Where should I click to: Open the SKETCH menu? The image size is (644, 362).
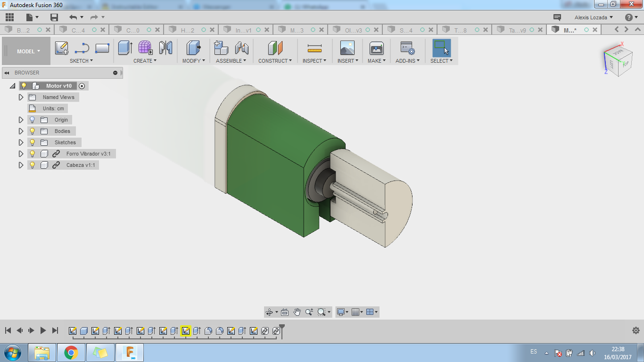(x=81, y=61)
